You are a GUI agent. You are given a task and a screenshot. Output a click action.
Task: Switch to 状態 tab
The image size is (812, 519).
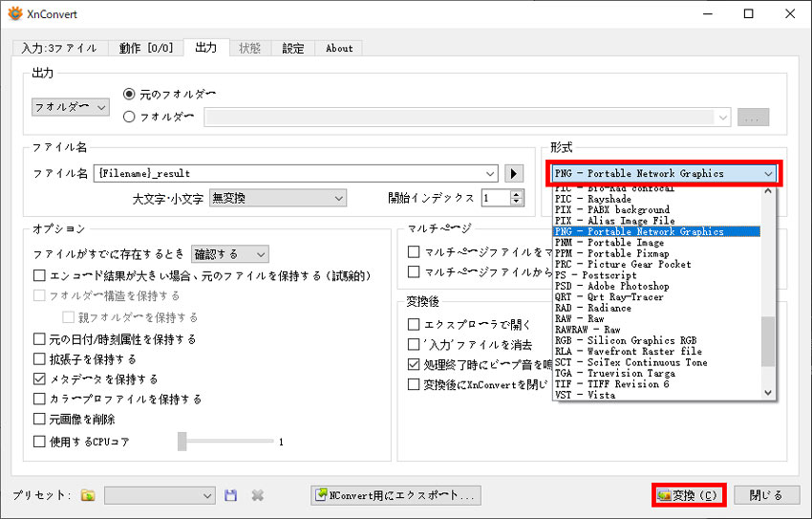click(x=249, y=48)
